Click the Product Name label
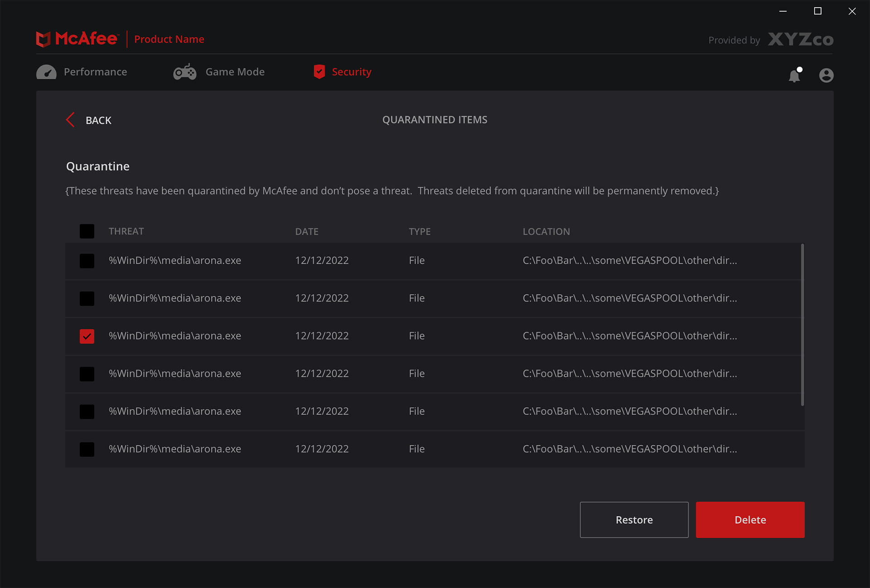The width and height of the screenshot is (870, 588). [x=169, y=39]
